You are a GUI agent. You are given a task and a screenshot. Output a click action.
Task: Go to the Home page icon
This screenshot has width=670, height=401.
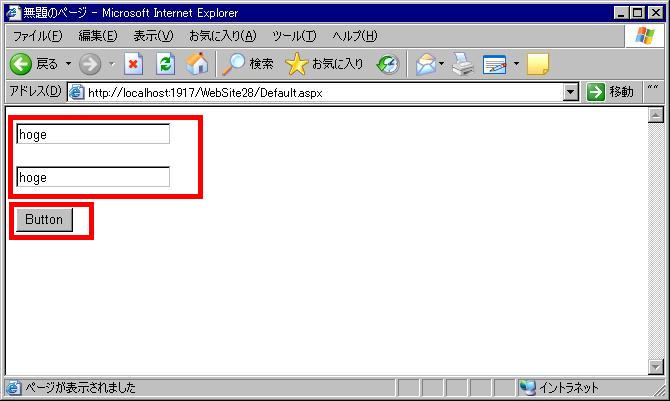click(197, 64)
